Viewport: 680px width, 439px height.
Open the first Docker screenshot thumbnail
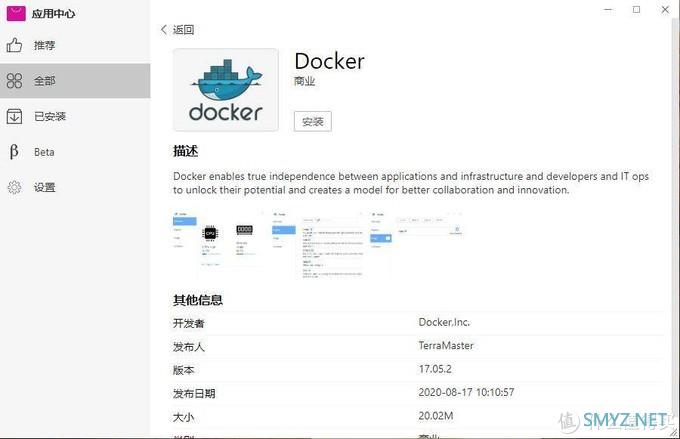pyautogui.click(x=218, y=245)
